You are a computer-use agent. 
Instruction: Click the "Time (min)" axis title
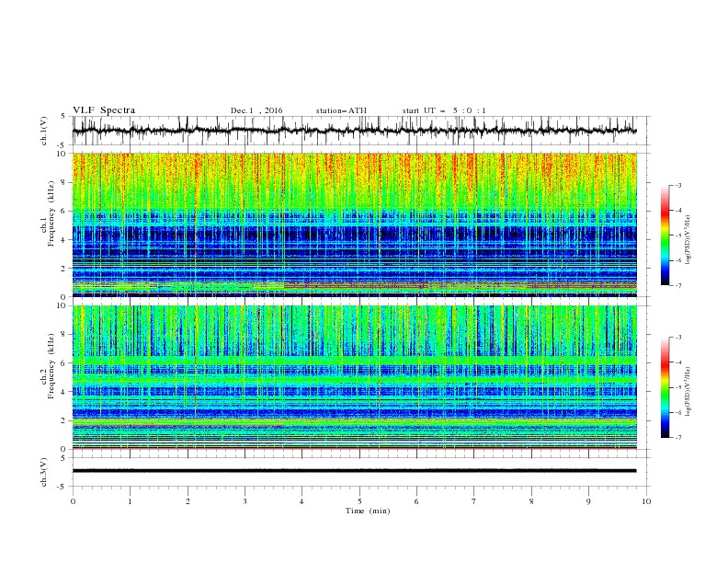(x=368, y=511)
